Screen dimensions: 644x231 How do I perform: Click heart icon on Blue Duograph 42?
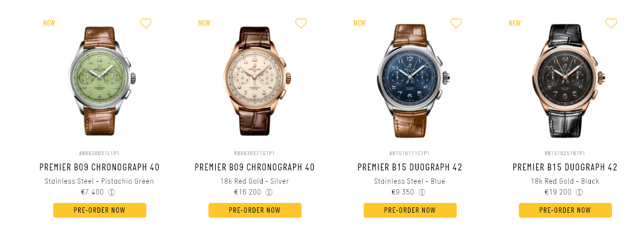tap(456, 23)
